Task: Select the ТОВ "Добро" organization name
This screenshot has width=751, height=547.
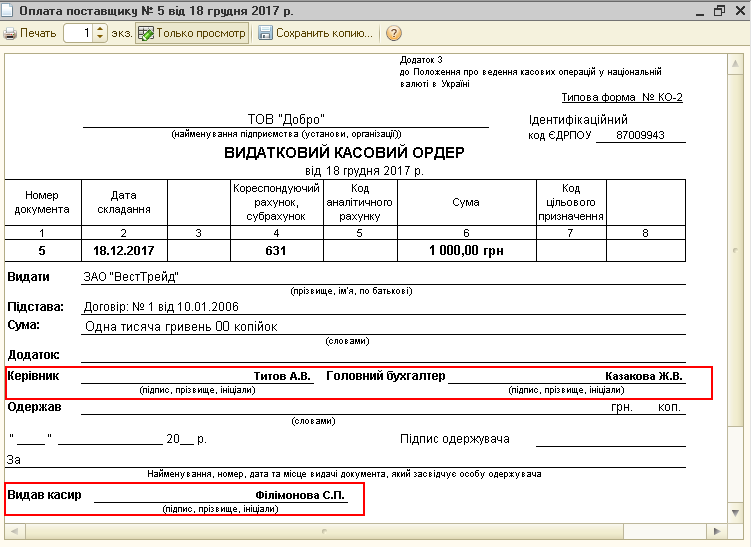Action: tap(286, 119)
